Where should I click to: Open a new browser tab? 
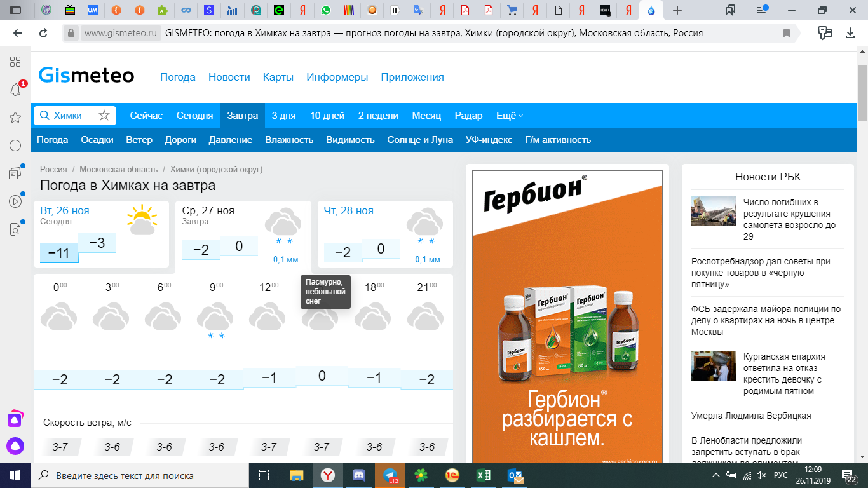coord(677,10)
